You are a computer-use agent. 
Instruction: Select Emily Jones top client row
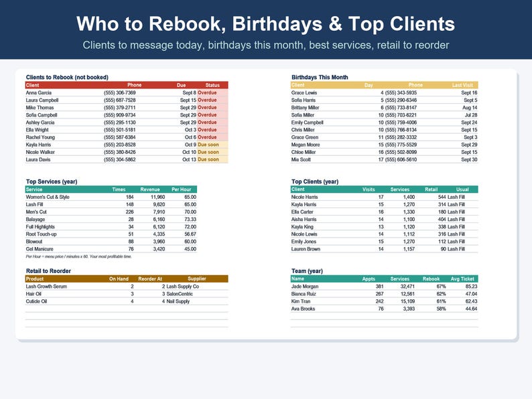coord(384,242)
